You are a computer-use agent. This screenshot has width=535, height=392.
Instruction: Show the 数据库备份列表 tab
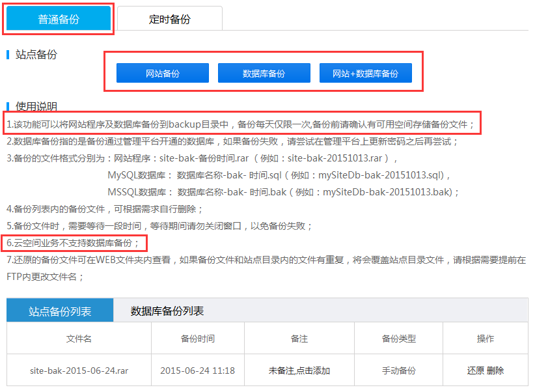click(x=167, y=311)
